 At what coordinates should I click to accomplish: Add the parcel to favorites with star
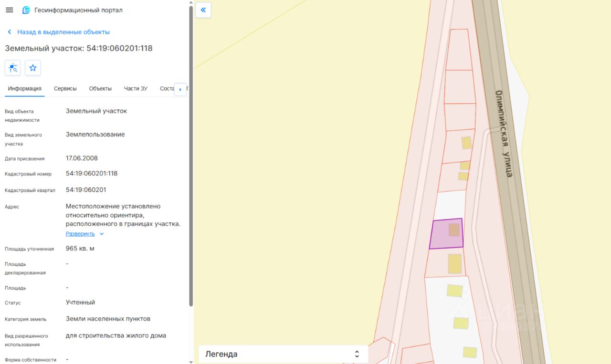coord(33,68)
